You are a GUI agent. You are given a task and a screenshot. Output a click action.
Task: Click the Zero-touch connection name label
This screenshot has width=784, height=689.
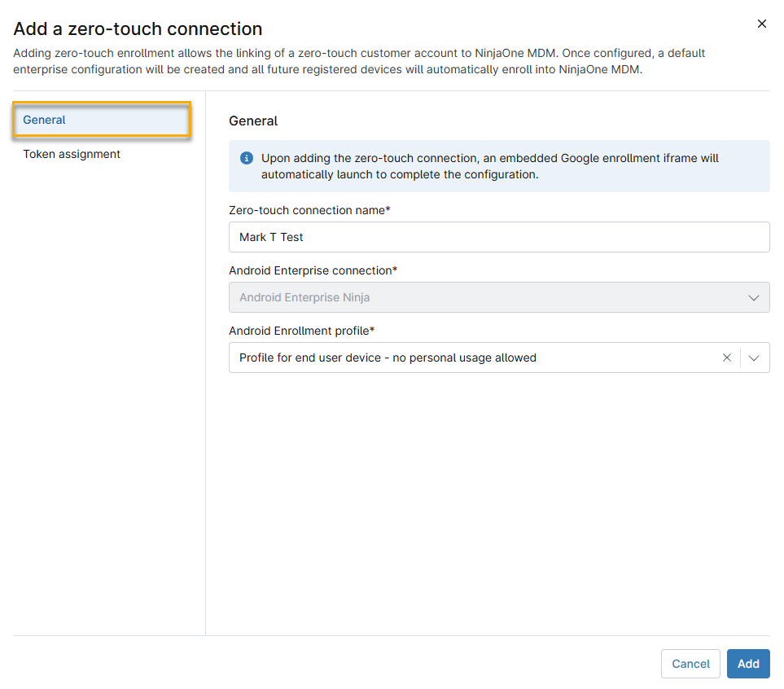[x=309, y=210]
